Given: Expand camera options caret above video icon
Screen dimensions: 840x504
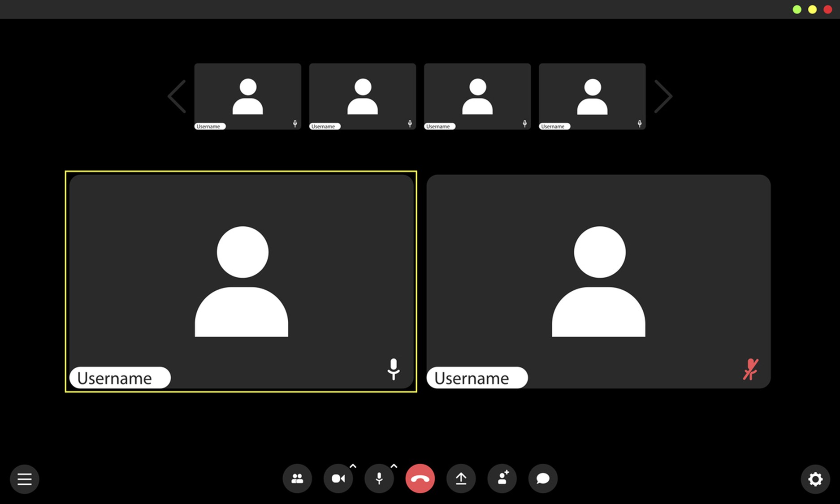Looking at the screenshot, I should tap(353, 466).
